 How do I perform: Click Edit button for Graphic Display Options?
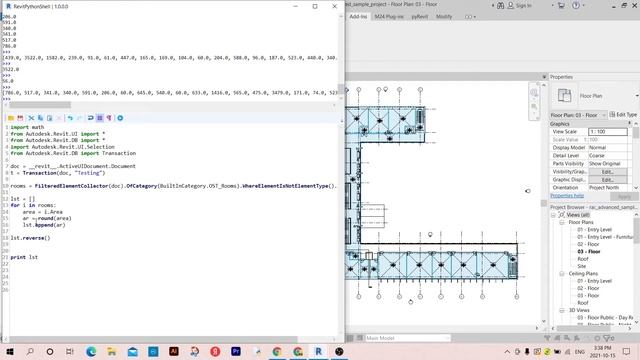tap(608, 180)
